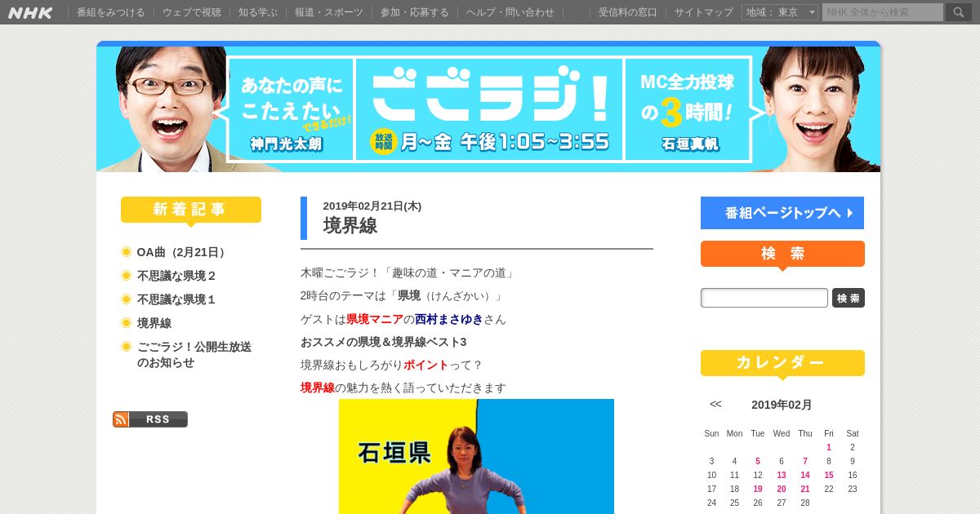Image resolution: width=980 pixels, height=514 pixels.
Task: Click the magnifier search icon in header
Action: point(960,12)
